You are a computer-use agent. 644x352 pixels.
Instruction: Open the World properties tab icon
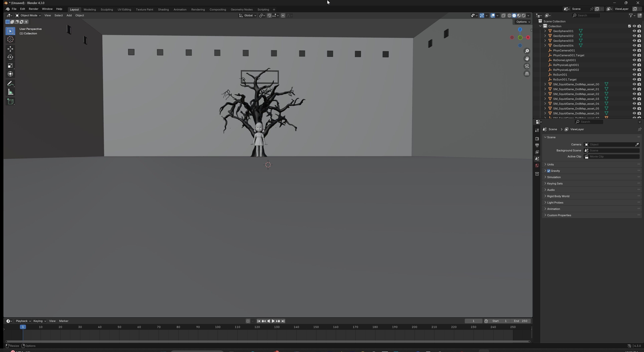[x=537, y=166]
